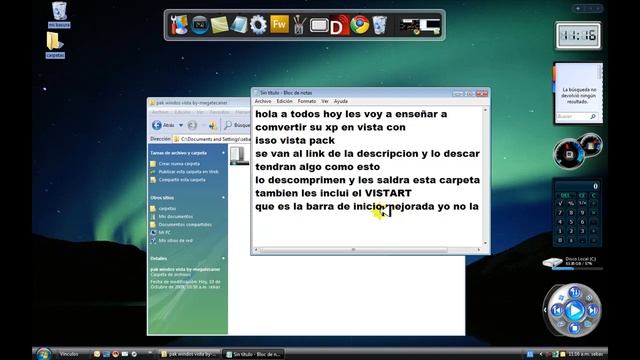Click Previous track on media player gadget
The height and width of the screenshot is (360, 640).
557,311
